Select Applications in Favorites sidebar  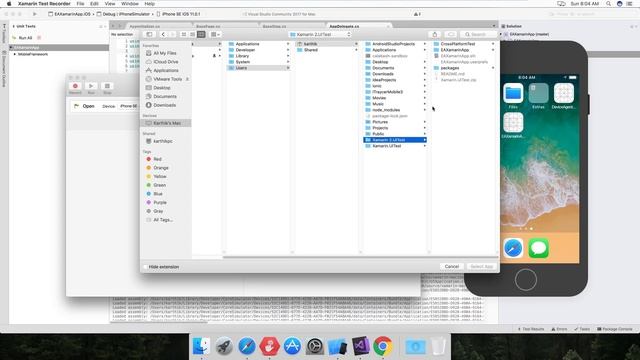[166, 70]
